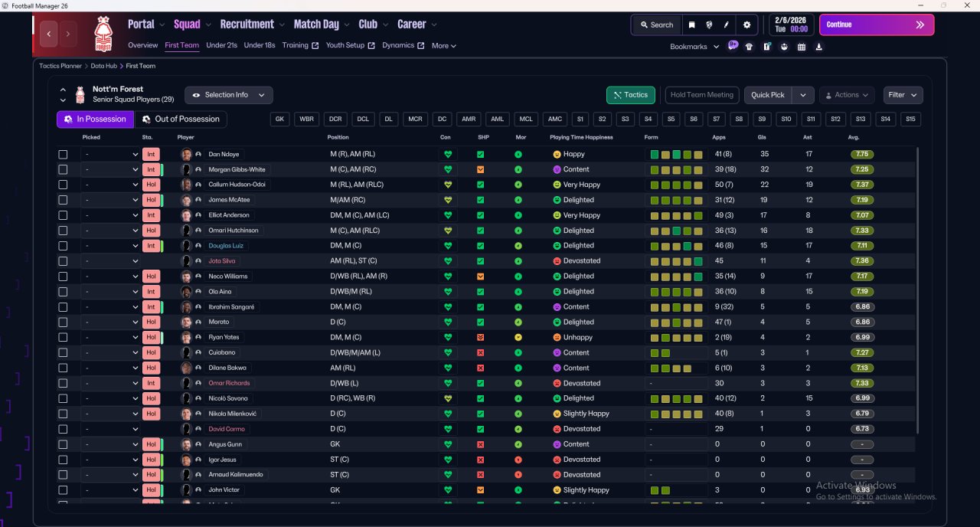
Task: Expand the Bookmarks dropdown
Action: [694, 47]
